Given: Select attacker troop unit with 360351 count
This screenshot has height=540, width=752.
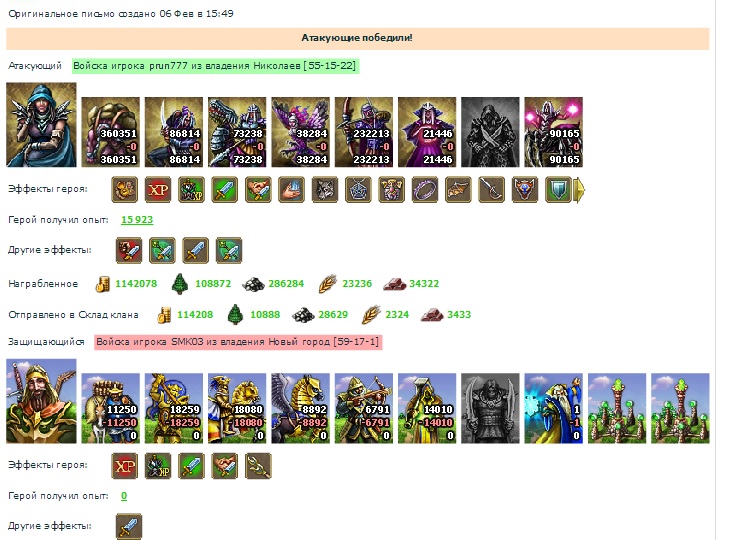Looking at the screenshot, I should pos(111,132).
